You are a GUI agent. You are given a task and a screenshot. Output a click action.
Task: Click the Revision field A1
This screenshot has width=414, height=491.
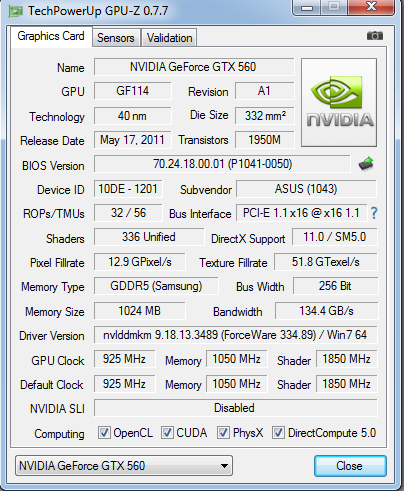(264, 91)
